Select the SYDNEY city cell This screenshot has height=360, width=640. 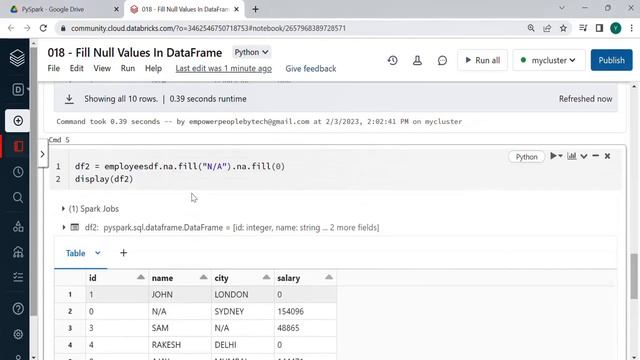242,311
